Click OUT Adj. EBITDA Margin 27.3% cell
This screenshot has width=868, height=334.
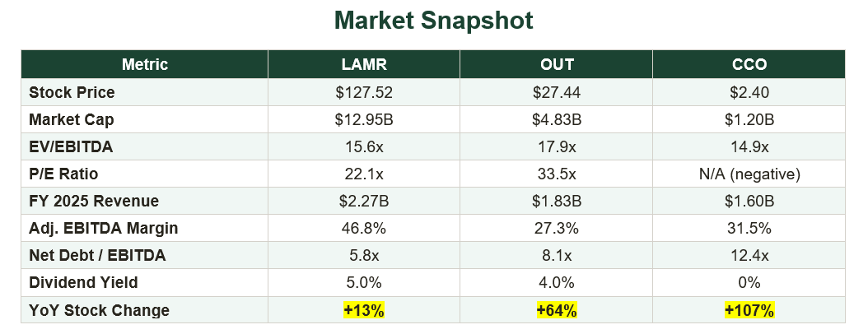[557, 228]
